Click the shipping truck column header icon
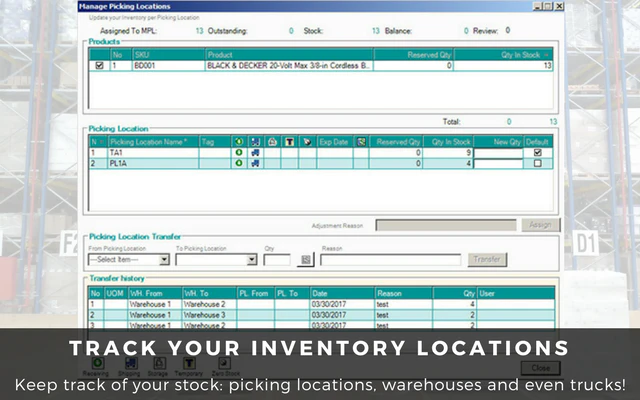 (x=256, y=142)
